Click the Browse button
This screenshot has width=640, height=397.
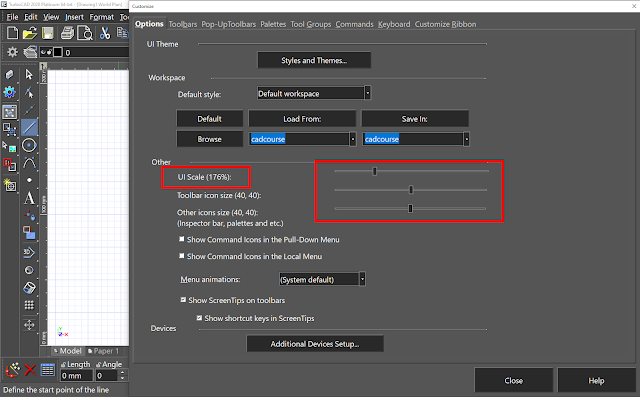209,139
